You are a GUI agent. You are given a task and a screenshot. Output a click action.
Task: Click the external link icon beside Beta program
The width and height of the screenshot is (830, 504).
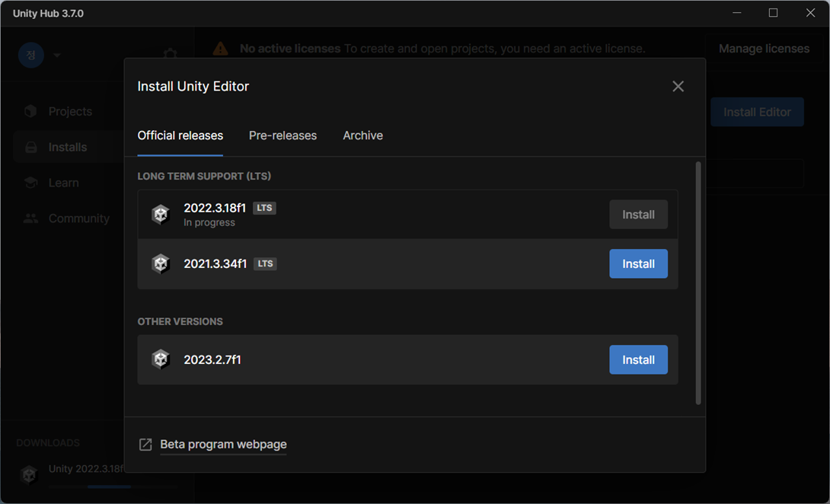click(x=145, y=444)
